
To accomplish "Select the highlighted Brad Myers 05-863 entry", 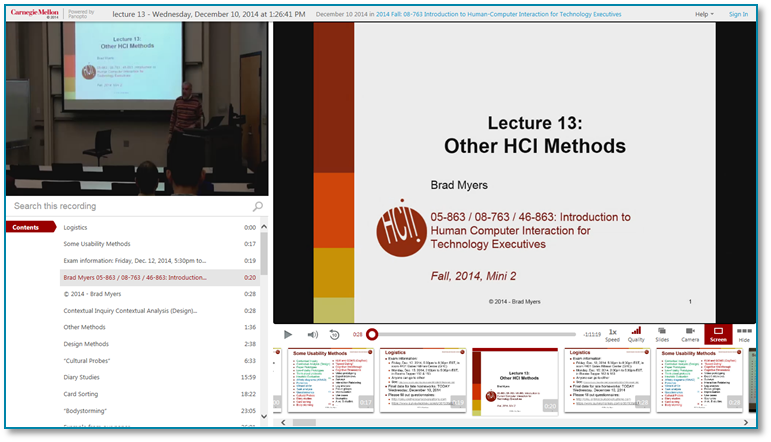I will (160, 277).
